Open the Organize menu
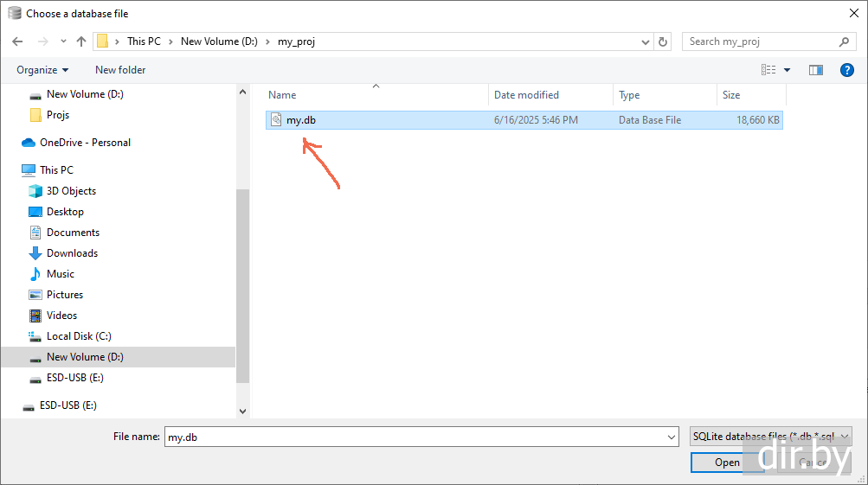The height and width of the screenshot is (485, 868). click(x=42, y=70)
